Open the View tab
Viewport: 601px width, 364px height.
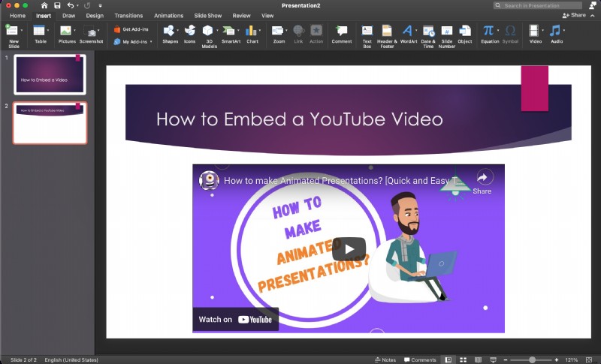(x=267, y=16)
